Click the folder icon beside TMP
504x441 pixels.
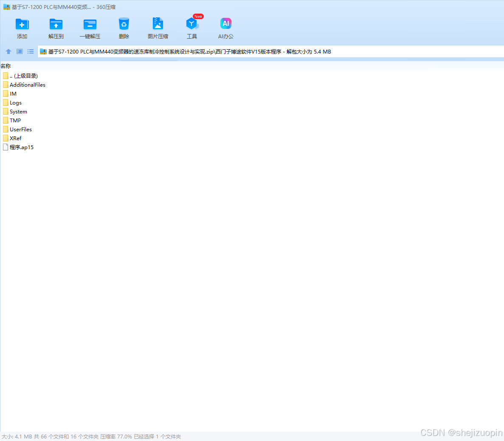[6, 120]
